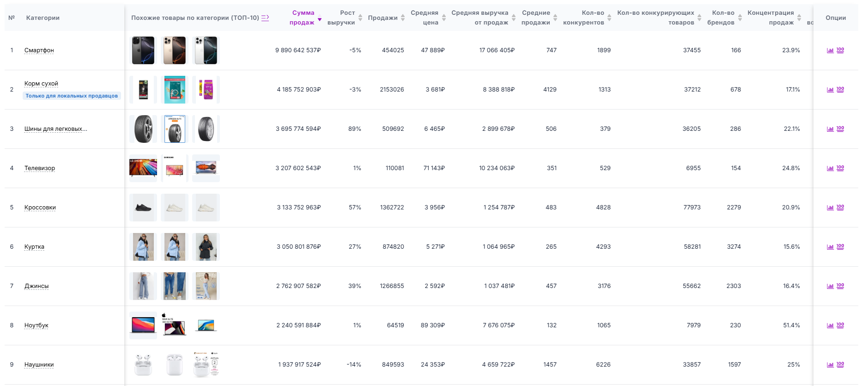Open teal dry food package thumbnail
The height and width of the screenshot is (386, 868).
[175, 90]
